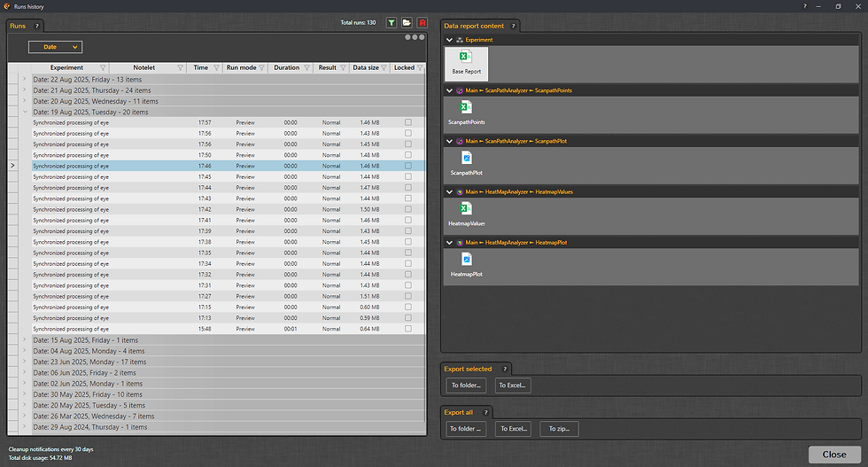Click Export all To Excel button
This screenshot has height=467, width=868.
(514, 429)
